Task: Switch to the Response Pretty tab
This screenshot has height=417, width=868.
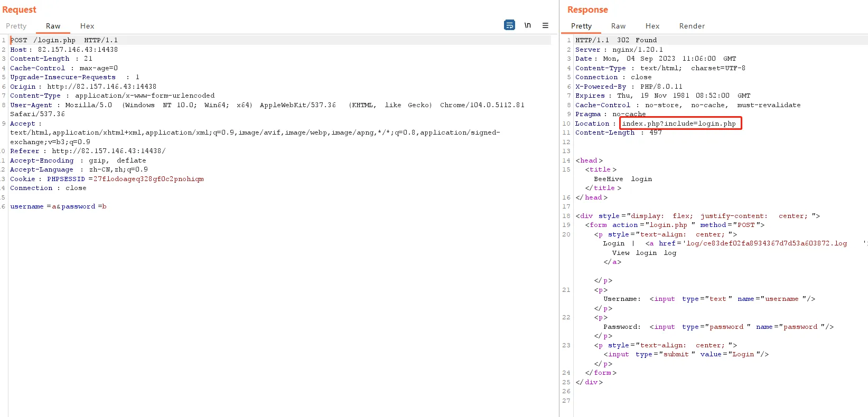Action: pyautogui.click(x=581, y=26)
